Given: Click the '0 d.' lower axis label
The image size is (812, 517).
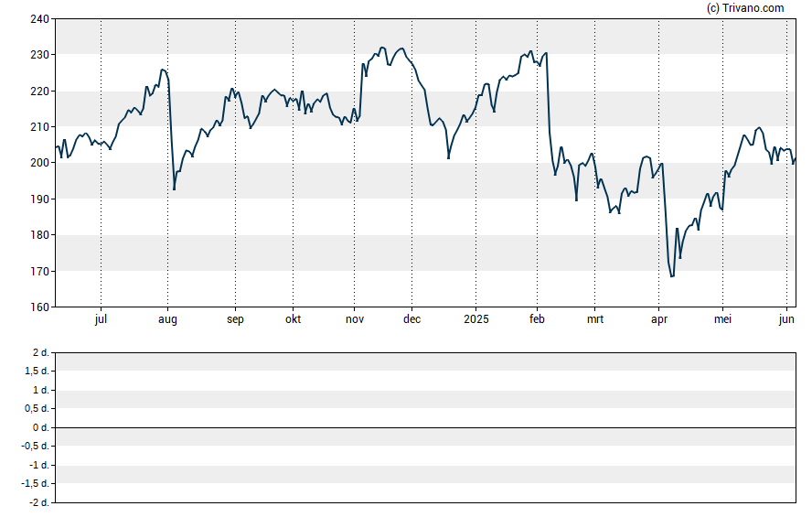Looking at the screenshot, I should coord(40,427).
